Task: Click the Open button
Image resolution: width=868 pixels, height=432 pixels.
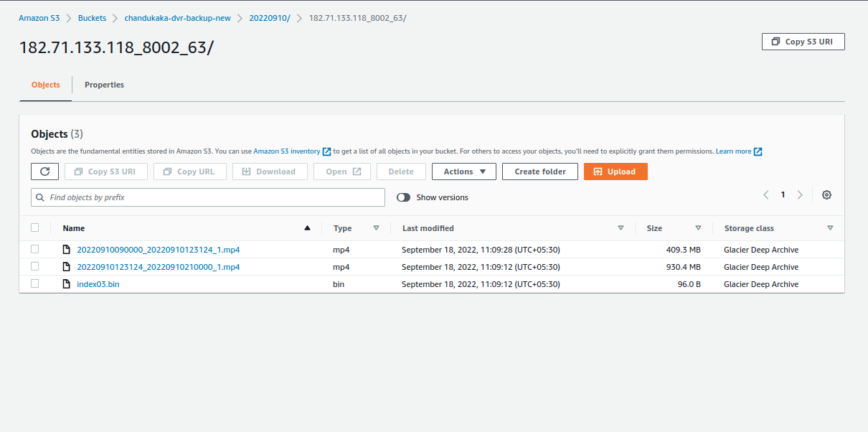Action: [x=342, y=172]
